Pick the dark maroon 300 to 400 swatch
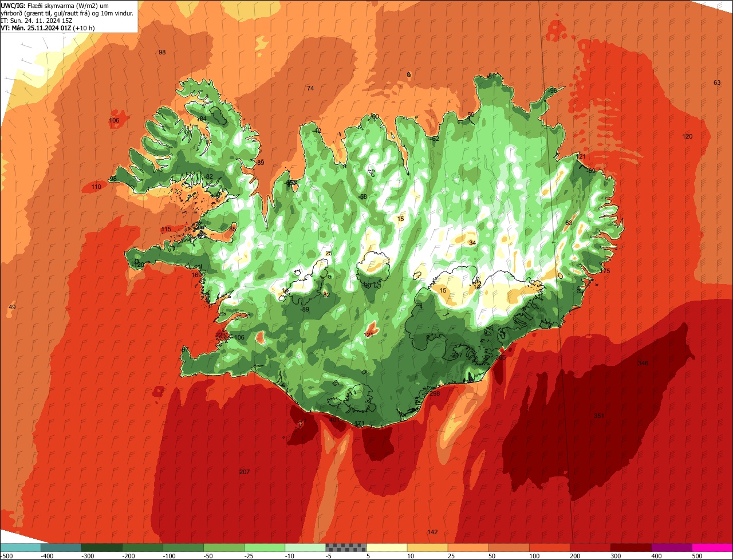The width and height of the screenshot is (733, 560). [630, 547]
